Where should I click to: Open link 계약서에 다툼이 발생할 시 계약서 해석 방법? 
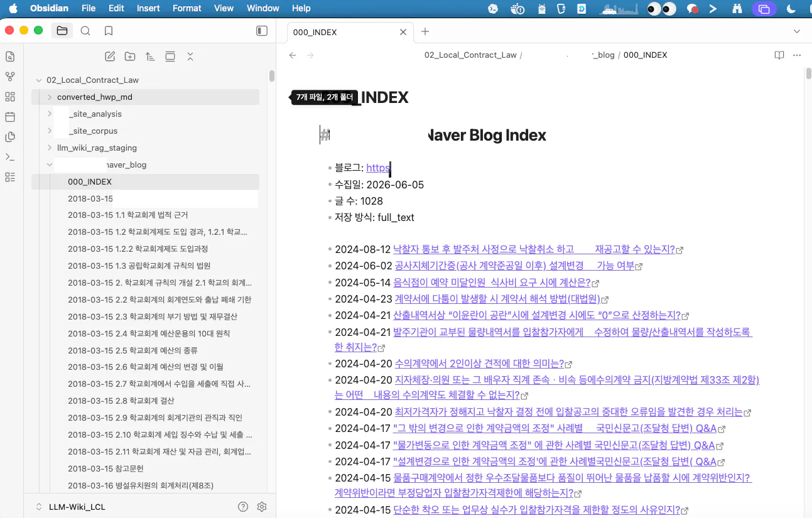pos(497,299)
